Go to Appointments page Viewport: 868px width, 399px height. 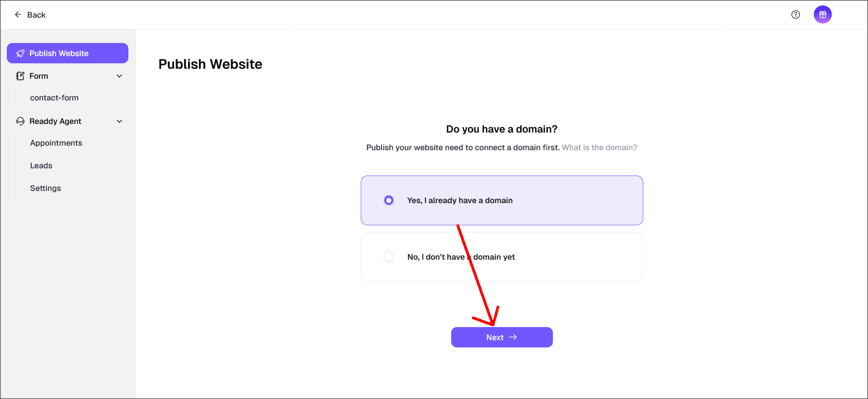(x=56, y=143)
